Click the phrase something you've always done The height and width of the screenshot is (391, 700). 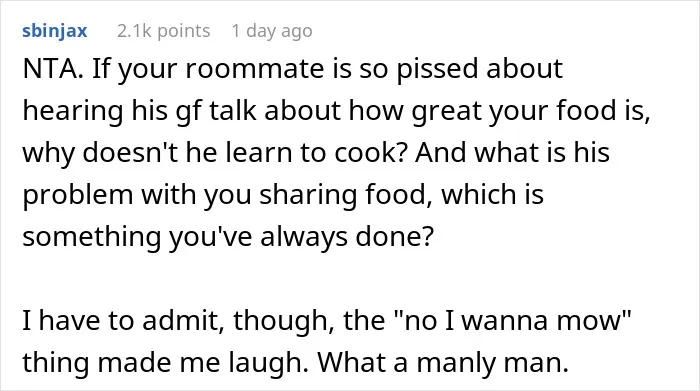tap(228, 237)
